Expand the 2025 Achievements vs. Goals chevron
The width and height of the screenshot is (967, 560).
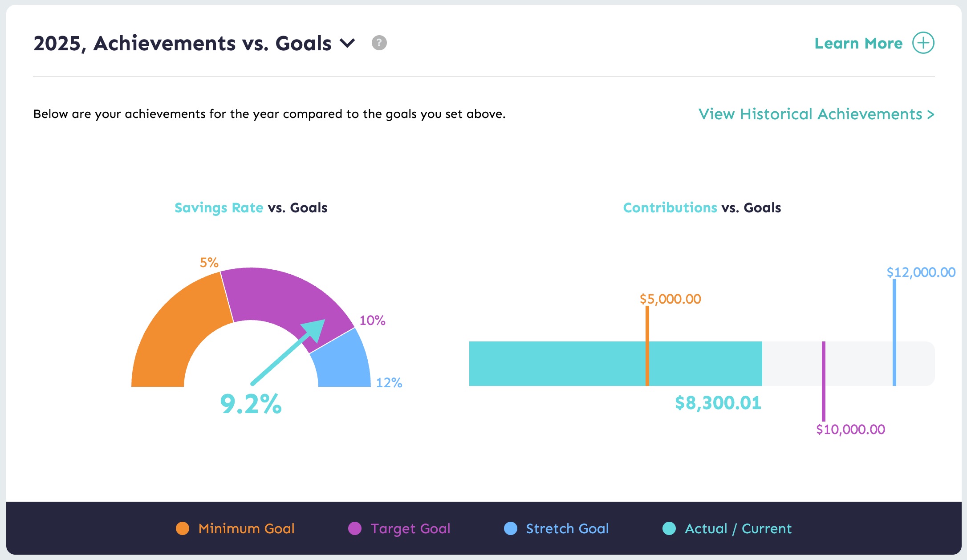click(347, 43)
